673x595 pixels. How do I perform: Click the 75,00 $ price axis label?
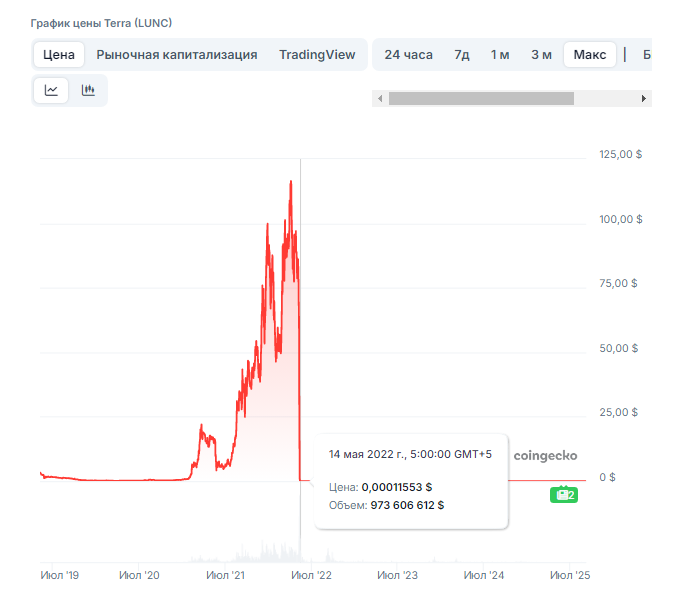pos(618,283)
